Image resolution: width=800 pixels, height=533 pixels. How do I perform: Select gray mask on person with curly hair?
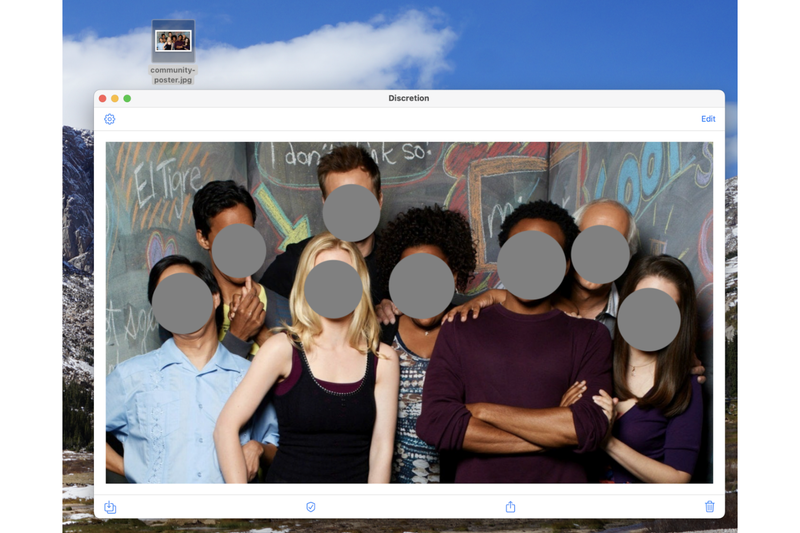(x=421, y=286)
